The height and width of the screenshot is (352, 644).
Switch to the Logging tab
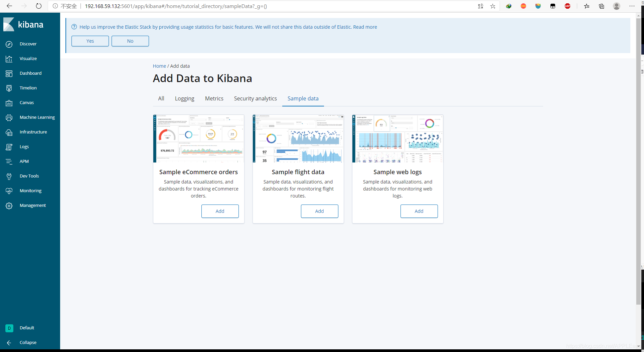[x=184, y=98]
